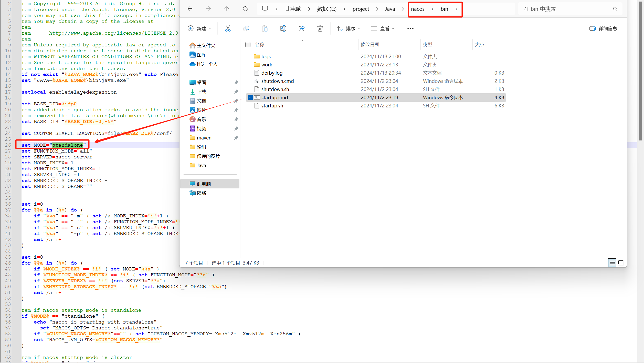The width and height of the screenshot is (644, 363).
Task: Click the Copy icon in toolbar
Action: 246,28
